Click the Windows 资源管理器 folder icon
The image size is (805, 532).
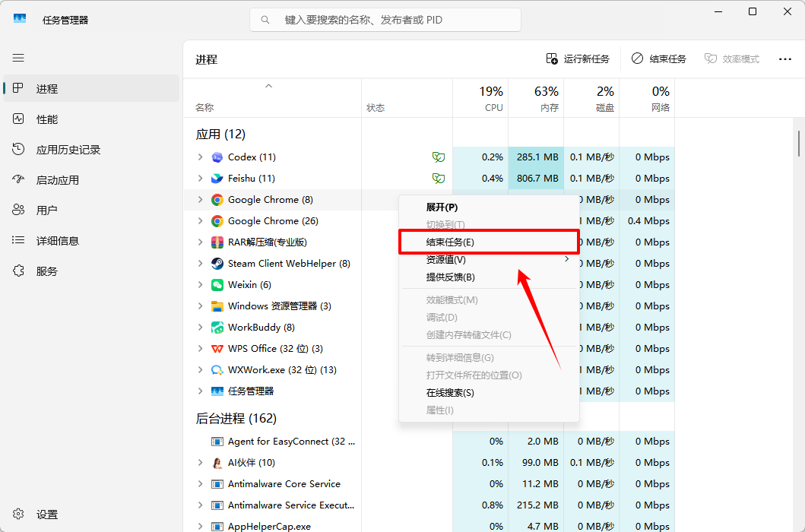click(x=217, y=306)
